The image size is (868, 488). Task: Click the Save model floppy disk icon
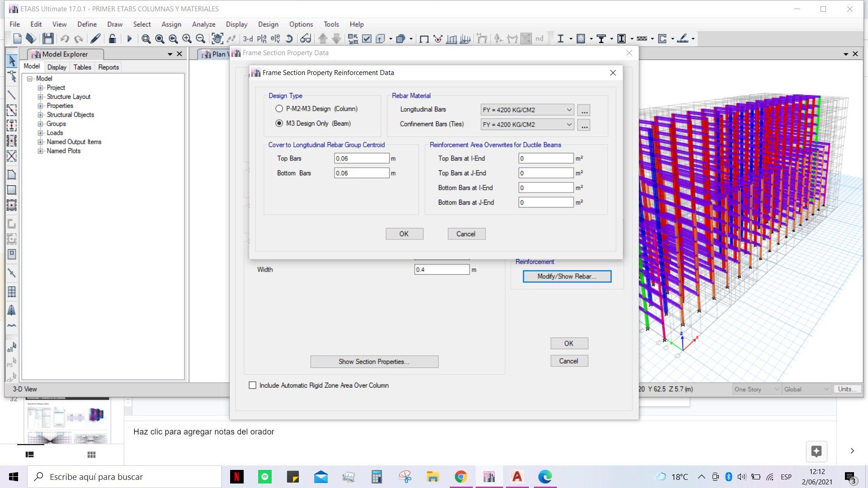47,39
